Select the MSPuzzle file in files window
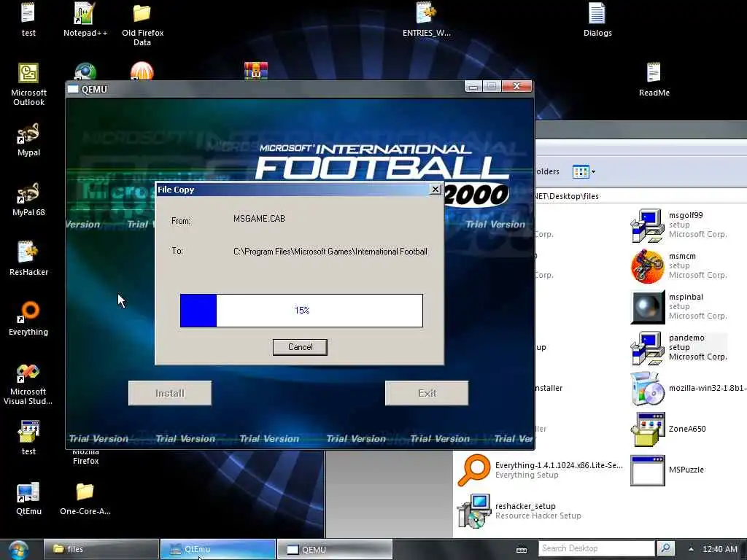The height and width of the screenshot is (560, 747). [667, 470]
